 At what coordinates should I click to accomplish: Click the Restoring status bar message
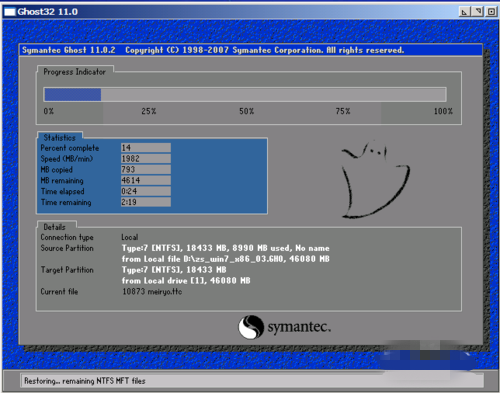[x=85, y=381]
